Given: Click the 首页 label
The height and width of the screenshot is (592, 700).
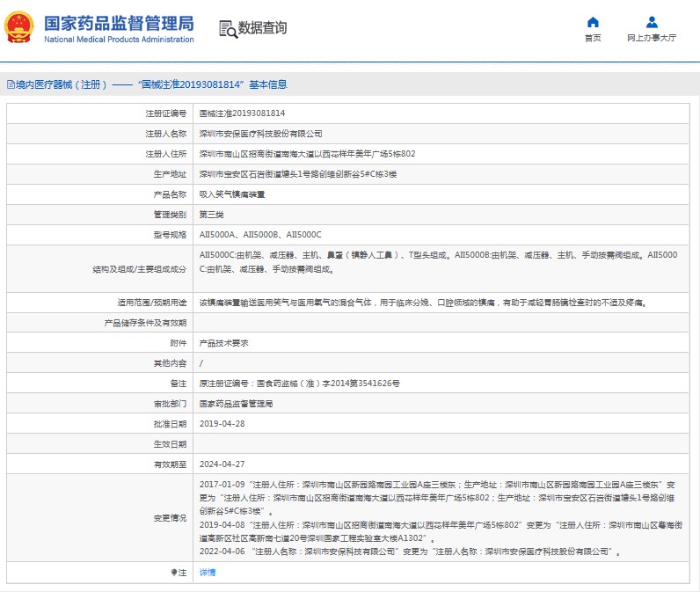Looking at the screenshot, I should 593,38.
